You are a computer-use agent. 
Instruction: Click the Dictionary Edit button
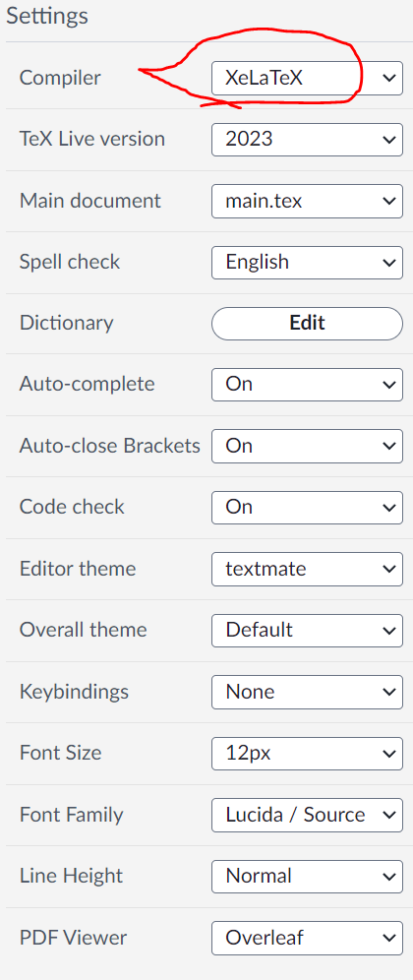coord(307,323)
